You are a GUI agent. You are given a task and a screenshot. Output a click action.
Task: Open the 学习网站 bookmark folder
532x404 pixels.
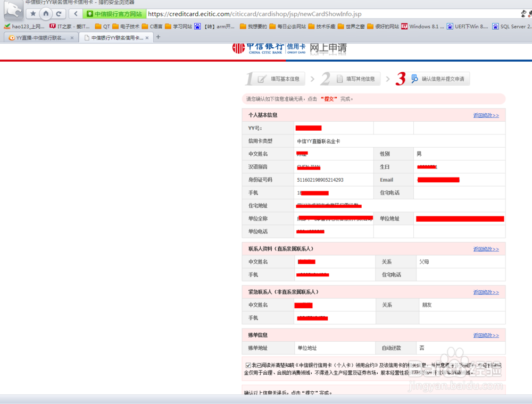(x=178, y=27)
